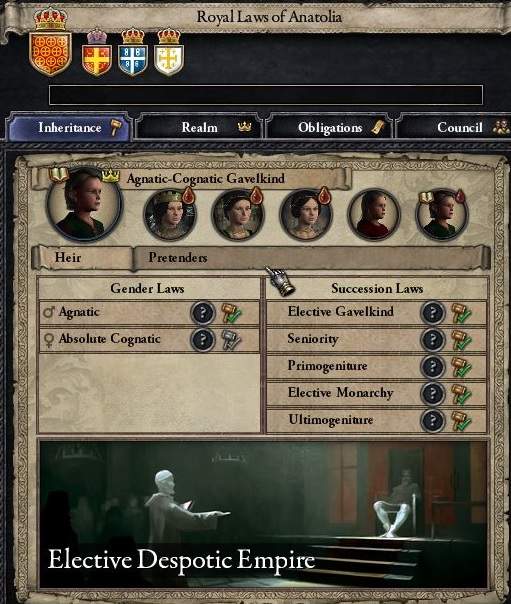The image size is (511, 604).
Task: Open help for Elective Gavelkind law
Action: [x=433, y=313]
